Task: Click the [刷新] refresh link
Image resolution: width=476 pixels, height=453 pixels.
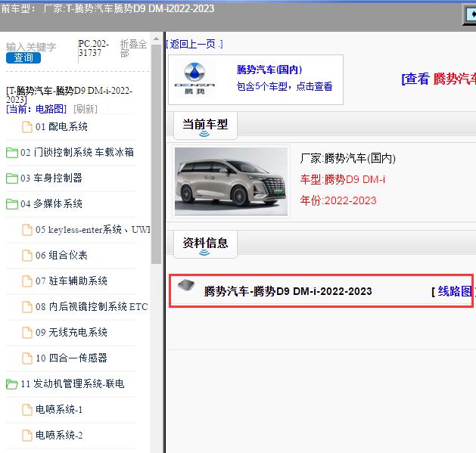Action: click(86, 109)
